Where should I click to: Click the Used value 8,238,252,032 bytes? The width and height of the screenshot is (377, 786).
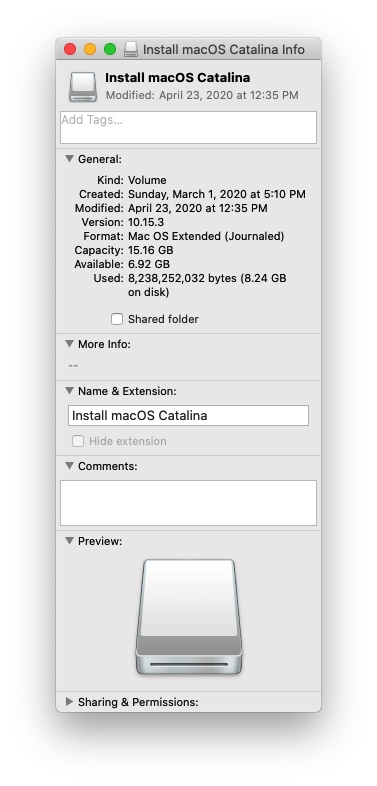(182, 278)
